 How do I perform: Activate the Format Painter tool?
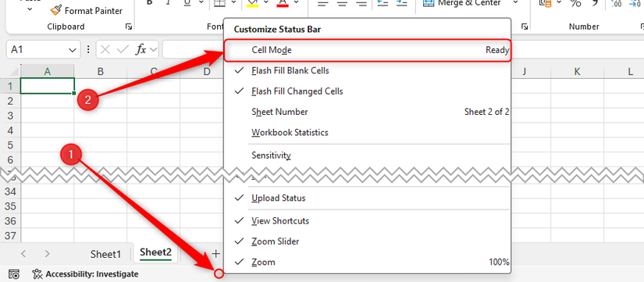coord(86,10)
